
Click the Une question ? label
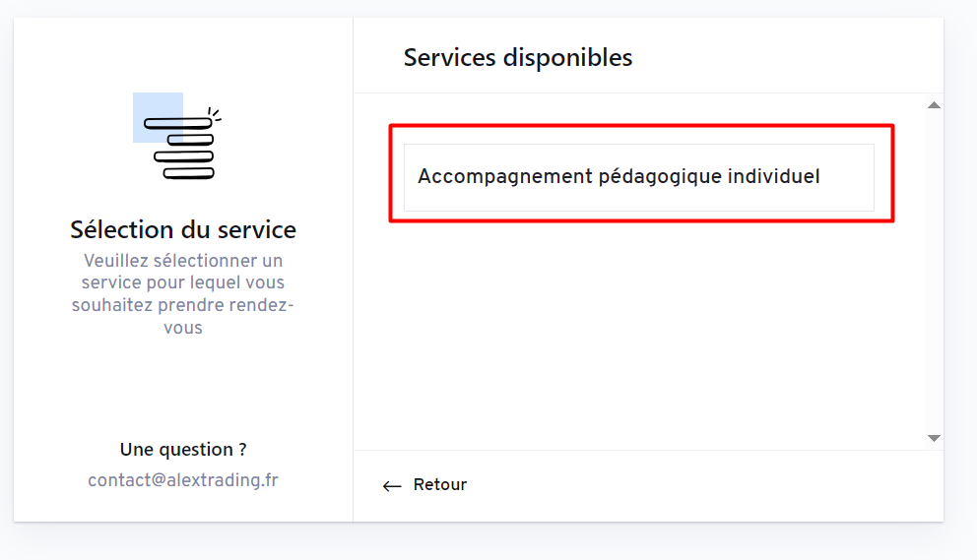click(x=183, y=450)
